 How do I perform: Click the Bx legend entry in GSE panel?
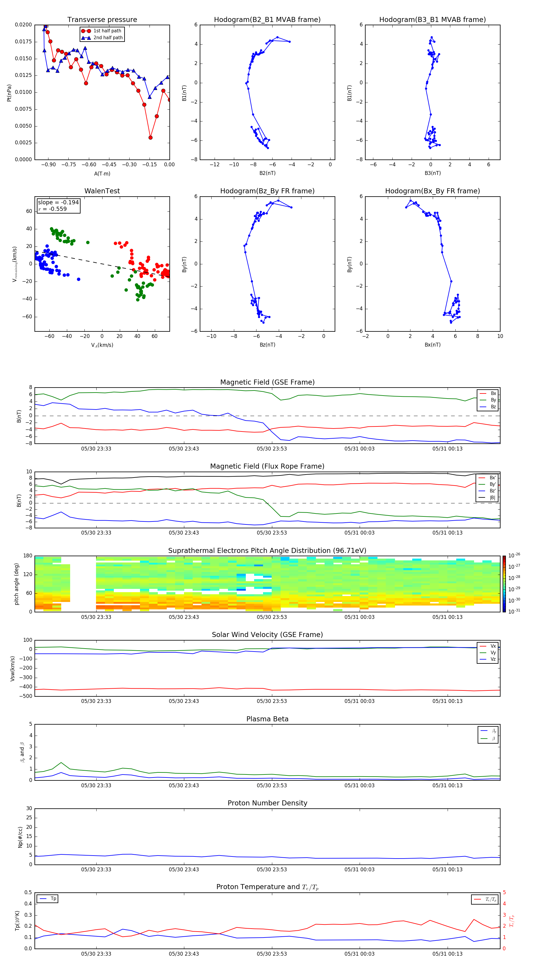pos(488,393)
